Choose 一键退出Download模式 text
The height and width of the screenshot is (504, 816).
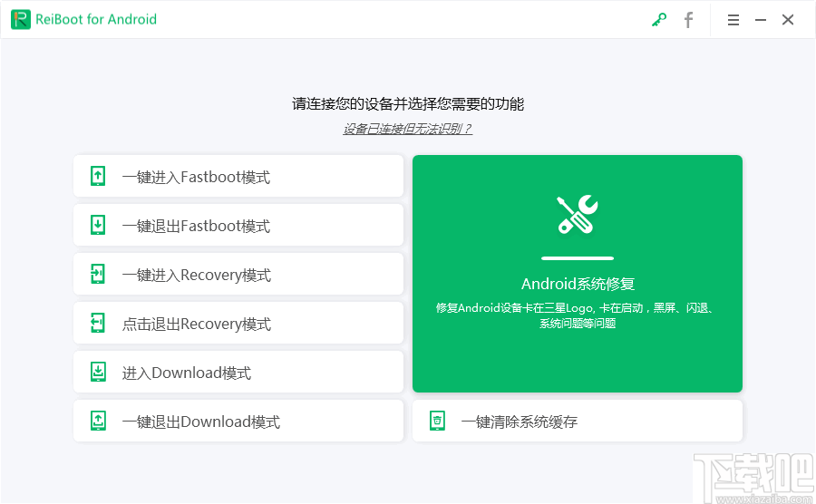[201, 422]
